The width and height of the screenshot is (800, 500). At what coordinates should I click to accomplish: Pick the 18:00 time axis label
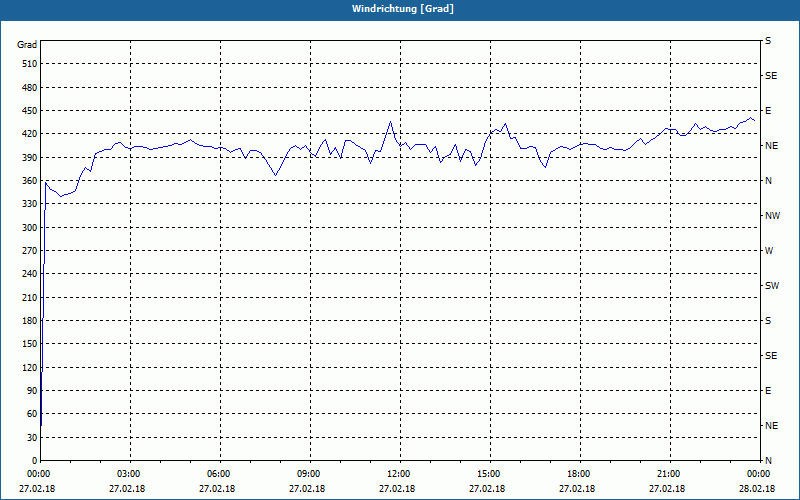(x=578, y=474)
